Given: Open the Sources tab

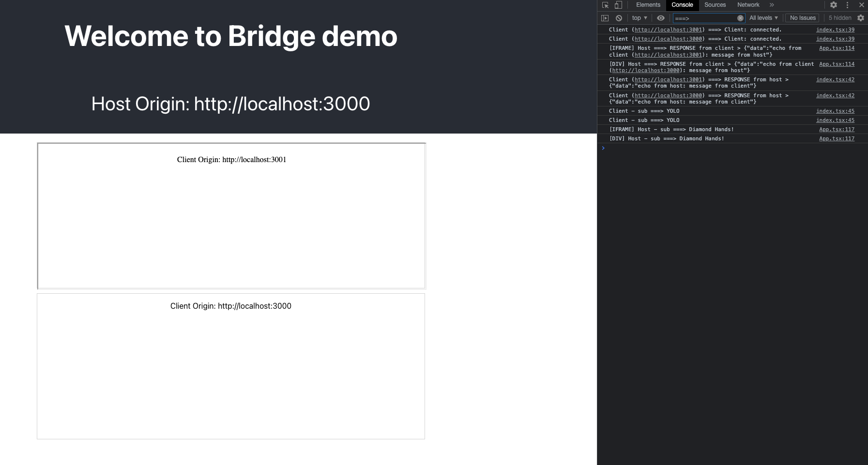Looking at the screenshot, I should [x=715, y=5].
